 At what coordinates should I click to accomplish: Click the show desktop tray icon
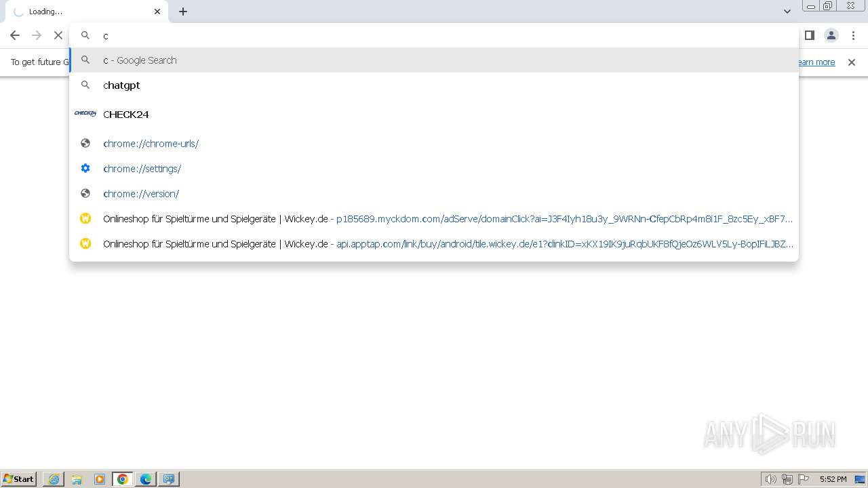click(860, 479)
